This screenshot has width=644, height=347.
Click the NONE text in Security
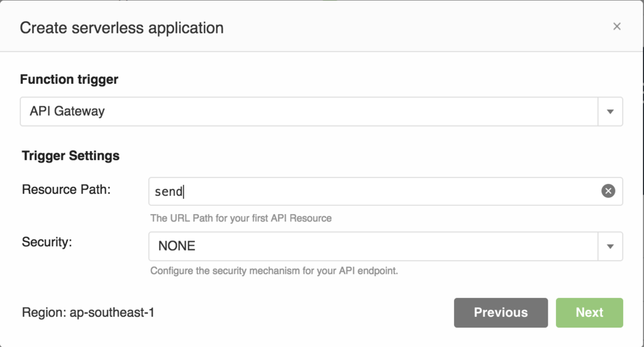[177, 246]
